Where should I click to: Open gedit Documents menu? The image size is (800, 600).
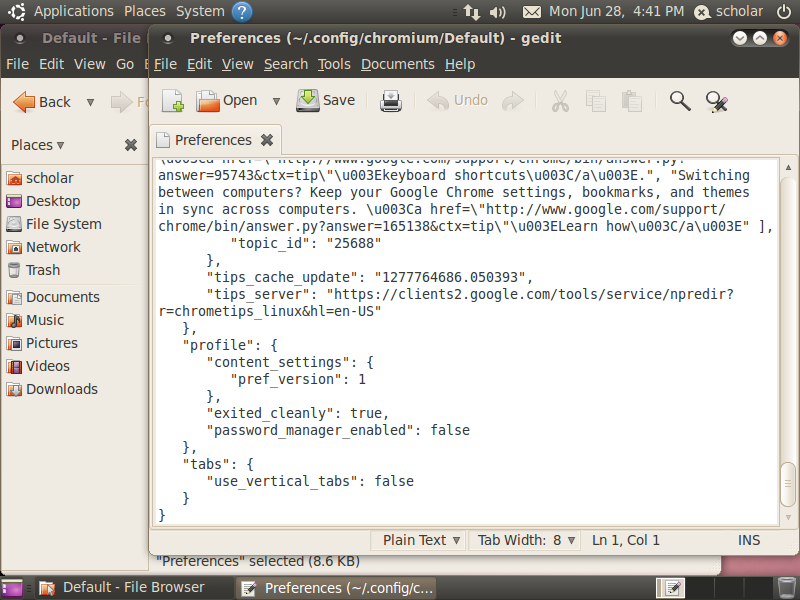[x=398, y=64]
